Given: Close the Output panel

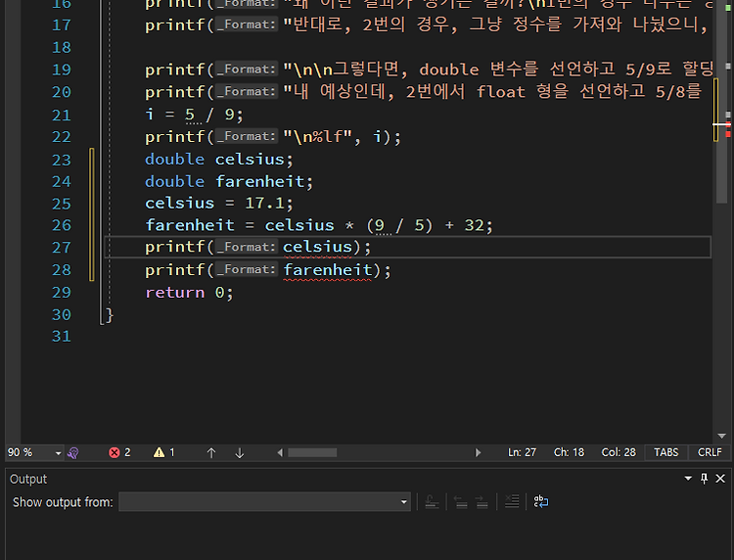Looking at the screenshot, I should tap(720, 479).
